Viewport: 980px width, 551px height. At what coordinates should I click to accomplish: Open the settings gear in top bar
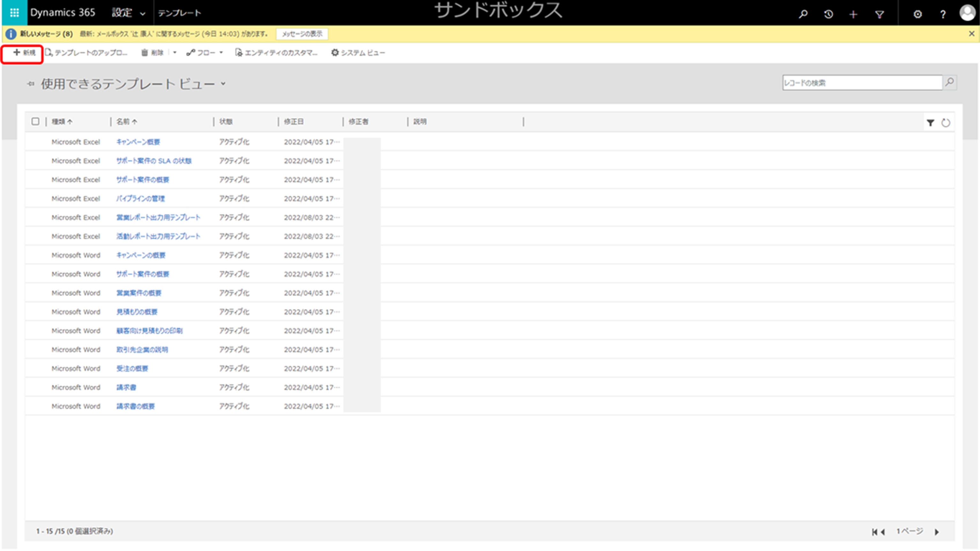pyautogui.click(x=917, y=14)
